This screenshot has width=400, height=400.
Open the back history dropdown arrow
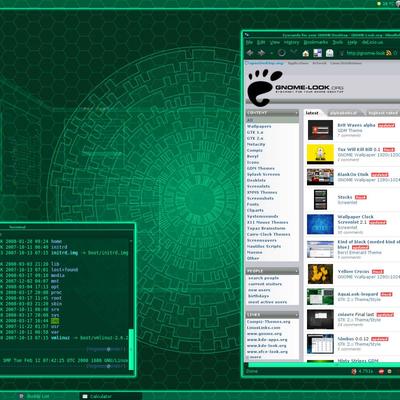271,53
